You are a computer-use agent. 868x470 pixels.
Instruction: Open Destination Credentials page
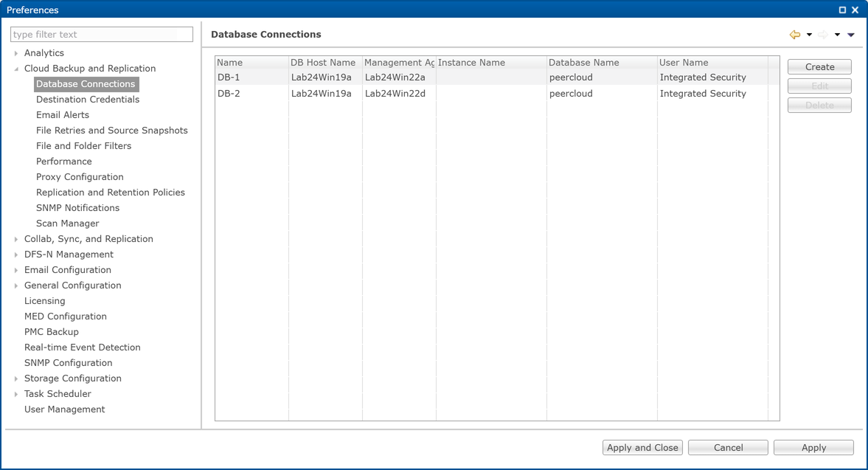click(x=88, y=100)
